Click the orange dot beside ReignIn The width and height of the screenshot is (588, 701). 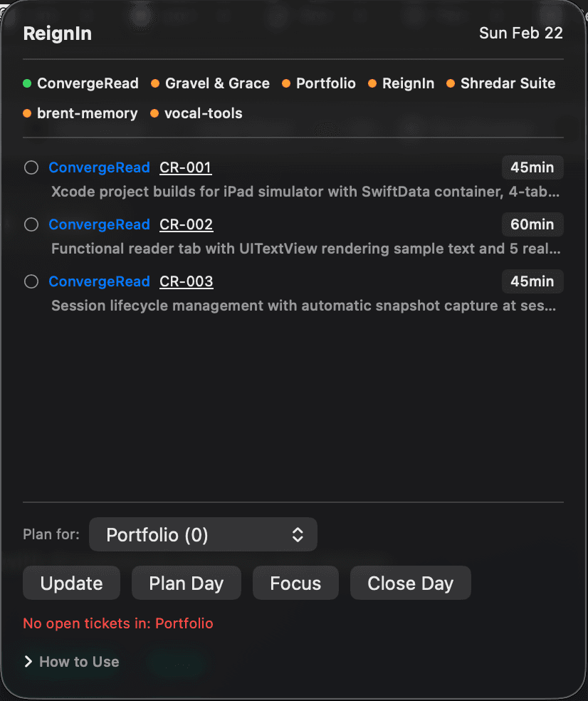[373, 83]
